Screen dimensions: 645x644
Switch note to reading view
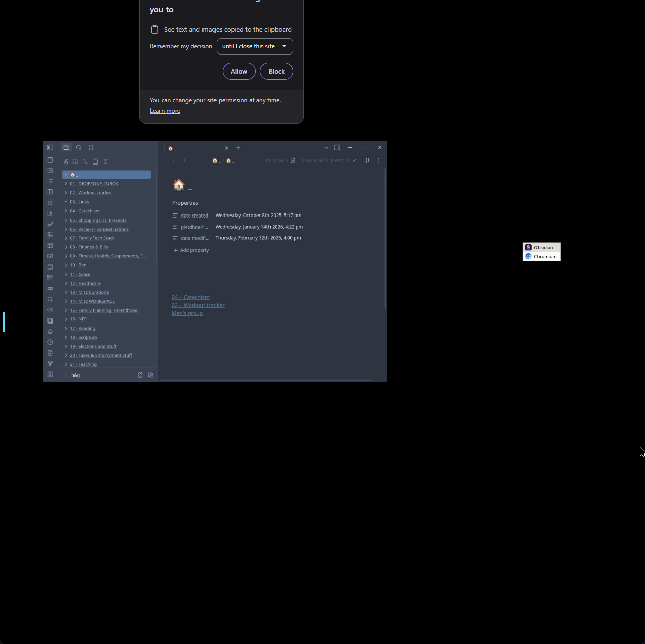[x=366, y=160]
